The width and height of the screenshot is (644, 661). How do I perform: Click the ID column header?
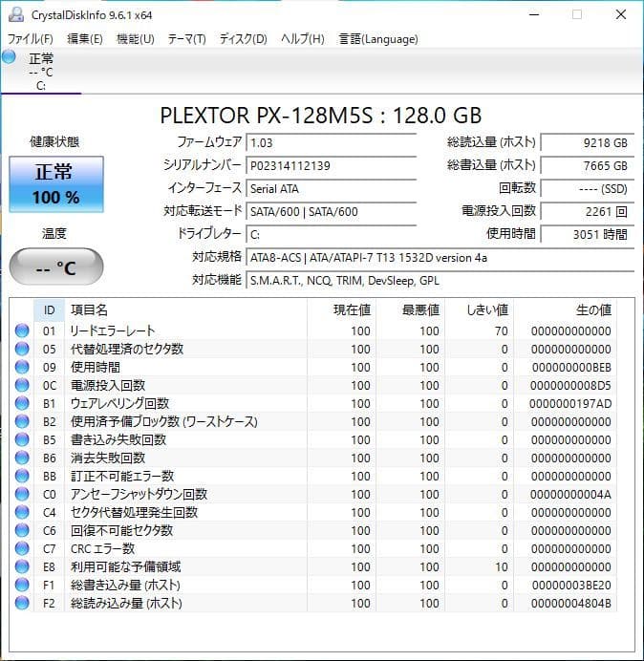(50, 310)
